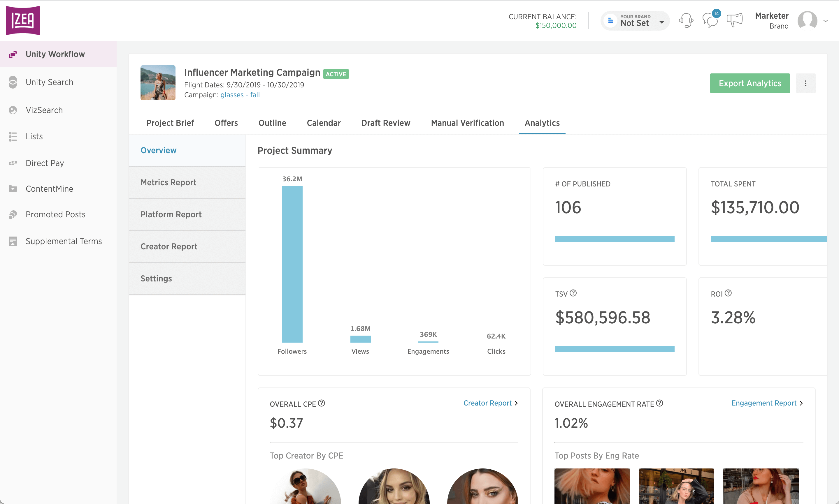Click the Supplemental Terms icon
Viewport: 839px width, 504px height.
click(x=13, y=241)
